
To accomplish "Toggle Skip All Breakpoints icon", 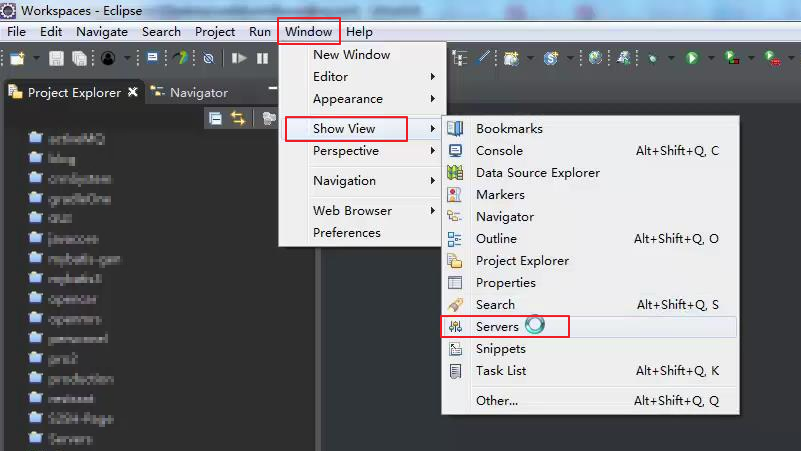I will (208, 58).
